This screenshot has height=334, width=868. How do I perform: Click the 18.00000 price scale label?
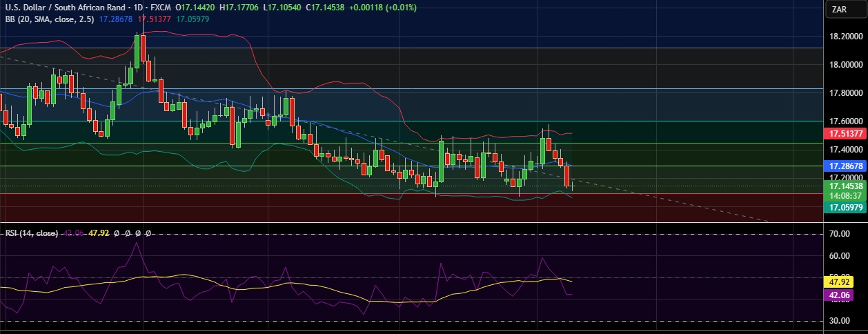pyautogui.click(x=845, y=65)
